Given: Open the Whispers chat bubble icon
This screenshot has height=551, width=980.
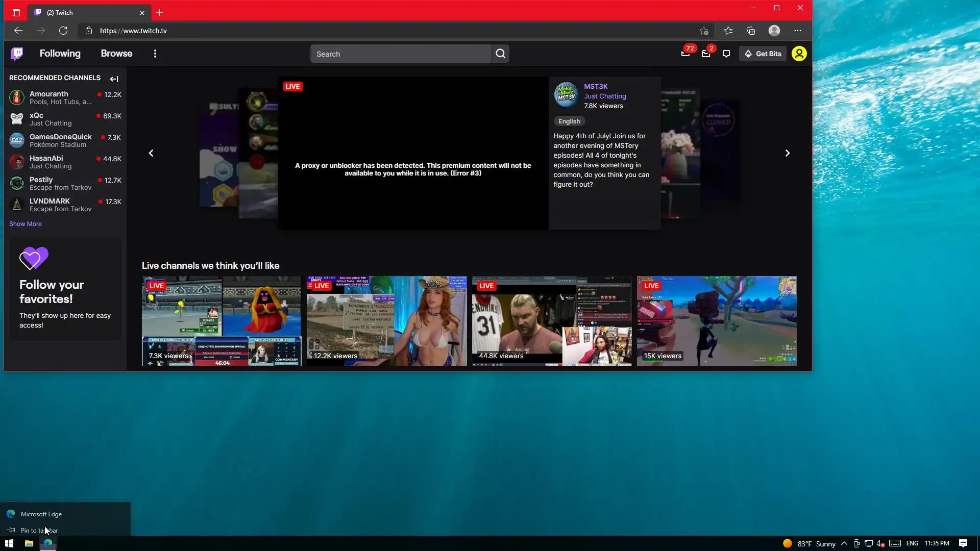Looking at the screenshot, I should [726, 54].
